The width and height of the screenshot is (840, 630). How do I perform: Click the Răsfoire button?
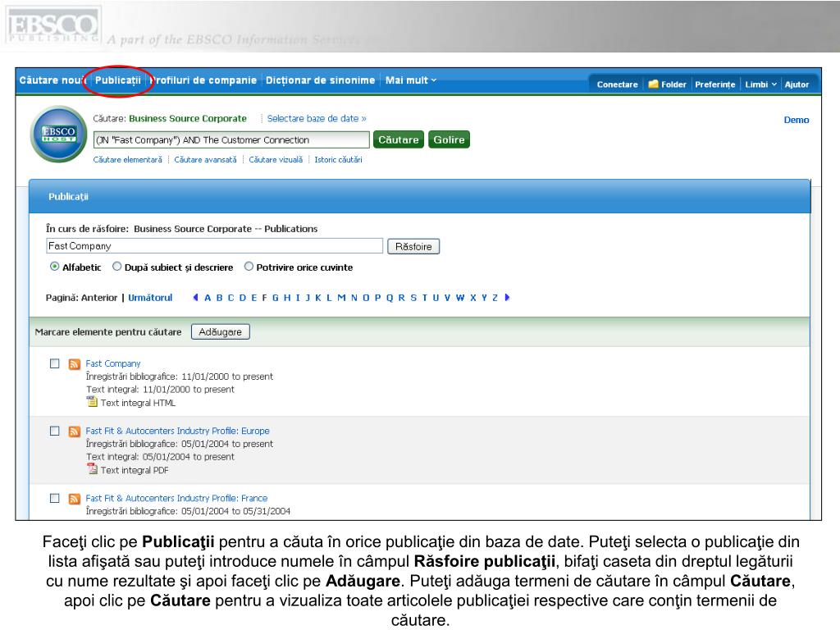coord(413,246)
